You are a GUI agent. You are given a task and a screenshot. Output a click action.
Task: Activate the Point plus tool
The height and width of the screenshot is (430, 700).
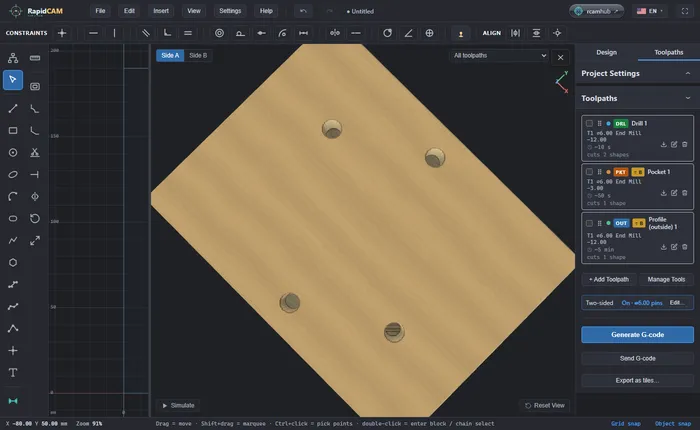tap(13, 351)
